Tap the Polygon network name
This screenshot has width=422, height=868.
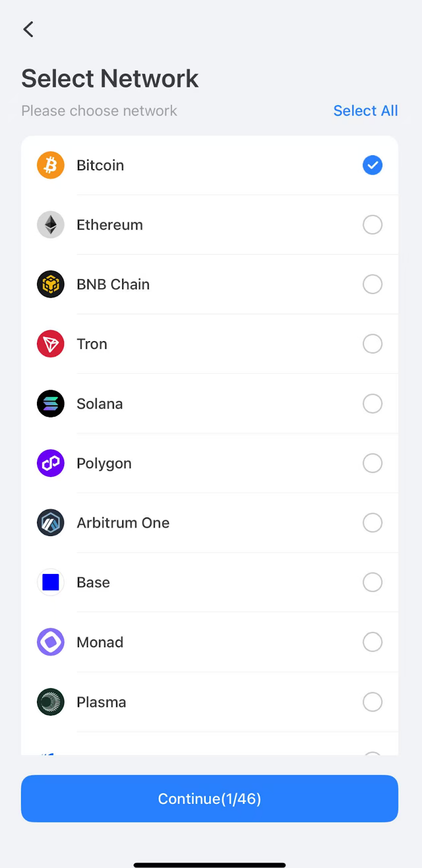(x=104, y=463)
